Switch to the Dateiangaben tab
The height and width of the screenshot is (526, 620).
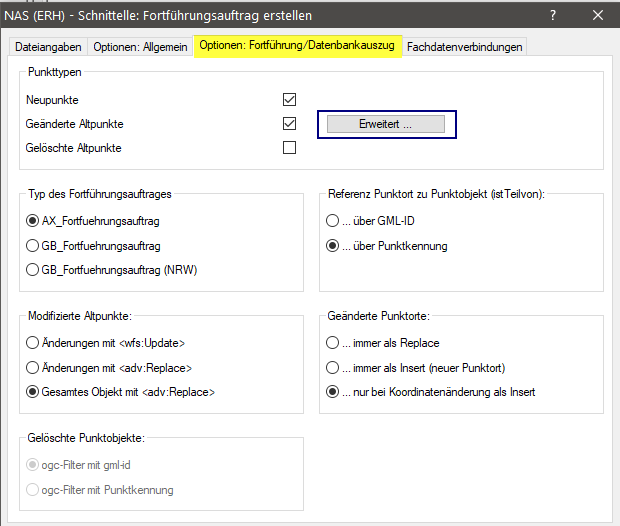(x=50, y=47)
